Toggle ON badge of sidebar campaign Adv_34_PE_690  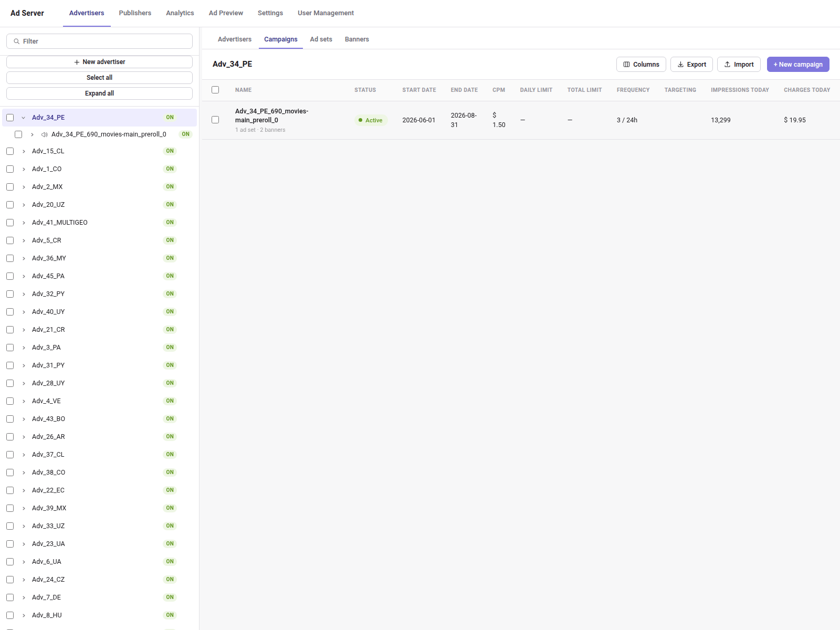tap(185, 134)
